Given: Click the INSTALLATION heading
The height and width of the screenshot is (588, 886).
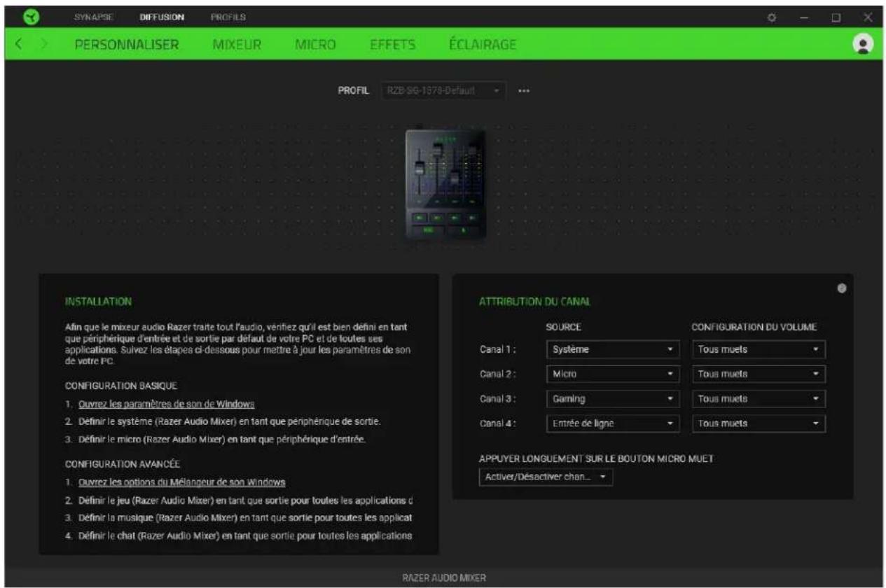Looking at the screenshot, I should pyautogui.click(x=98, y=302).
